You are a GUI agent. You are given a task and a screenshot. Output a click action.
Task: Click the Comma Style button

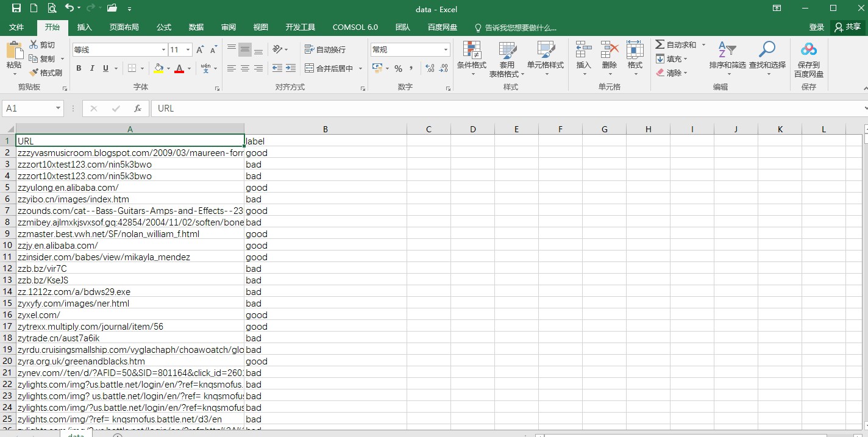pyautogui.click(x=411, y=68)
